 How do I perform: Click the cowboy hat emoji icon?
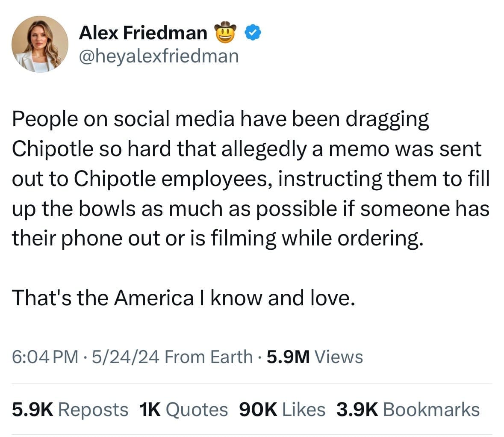(225, 33)
